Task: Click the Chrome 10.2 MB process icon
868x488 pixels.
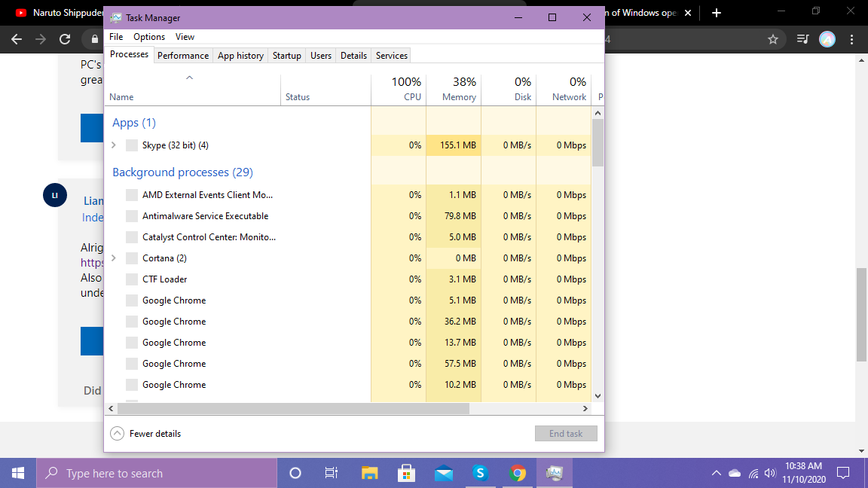Action: pos(132,385)
